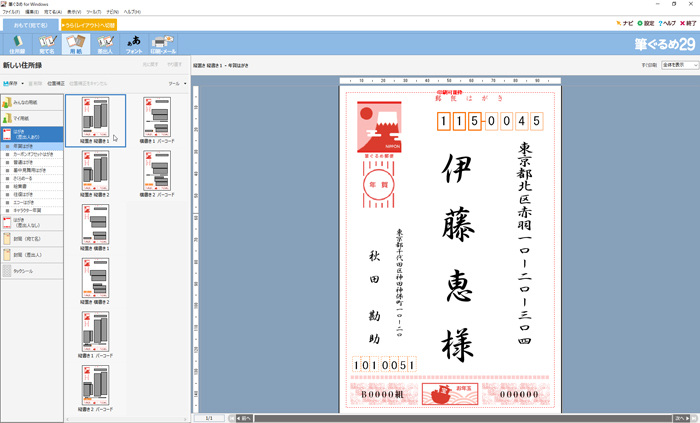Select the 封筒(宛て名) paper category
Viewport: 700px width, 423px height.
coord(31,239)
